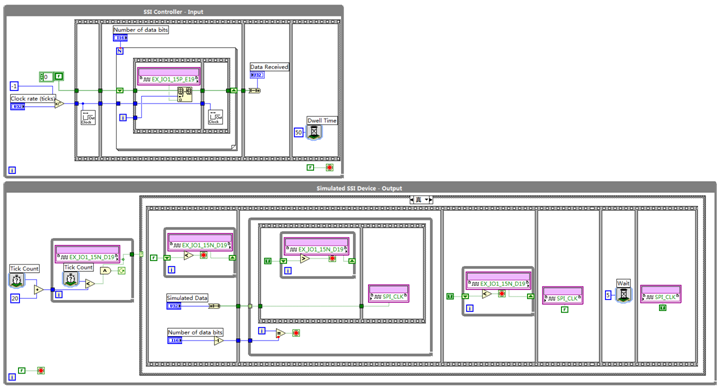Select the Simulated Data control terminal

[x=174, y=306]
